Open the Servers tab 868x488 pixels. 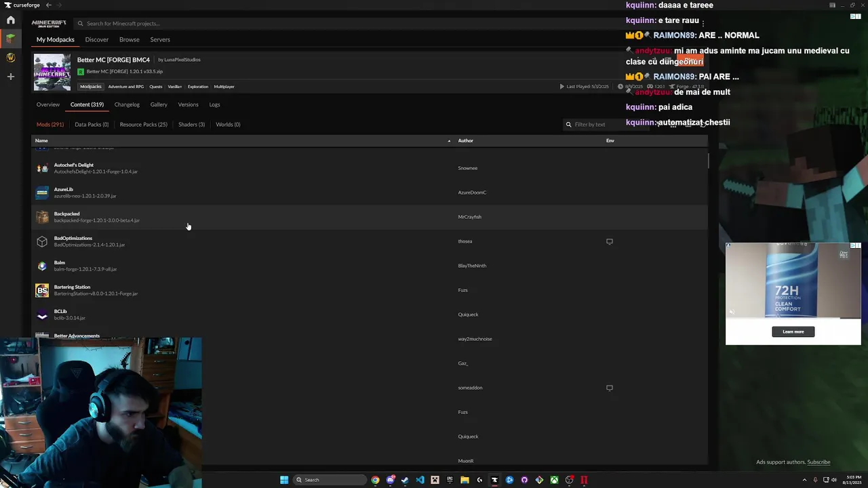160,39
